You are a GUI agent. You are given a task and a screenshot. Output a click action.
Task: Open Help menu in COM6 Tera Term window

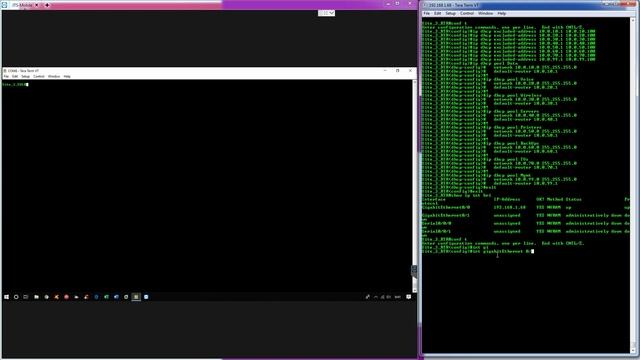click(67, 76)
